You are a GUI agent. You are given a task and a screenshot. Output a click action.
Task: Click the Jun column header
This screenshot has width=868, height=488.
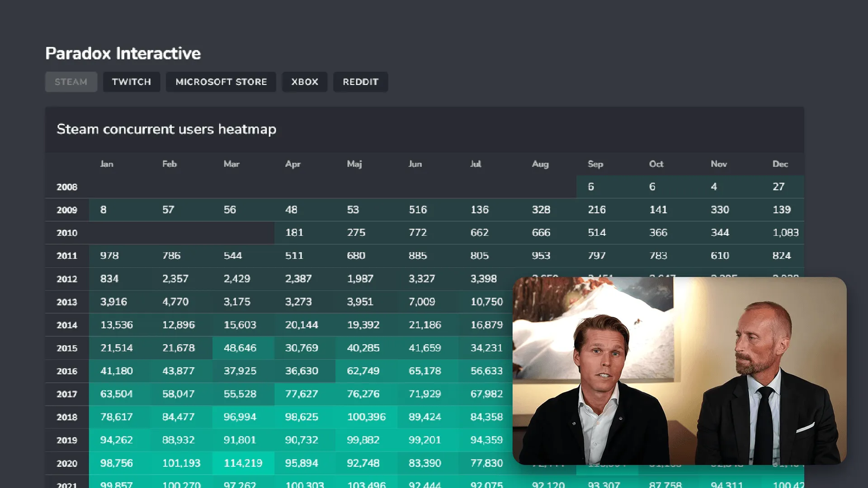415,164
